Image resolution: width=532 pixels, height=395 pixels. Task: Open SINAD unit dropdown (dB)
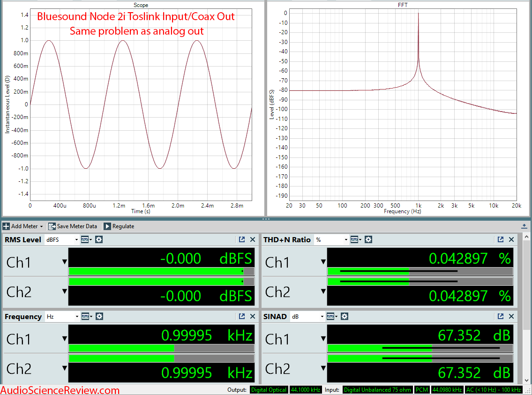tap(307, 317)
